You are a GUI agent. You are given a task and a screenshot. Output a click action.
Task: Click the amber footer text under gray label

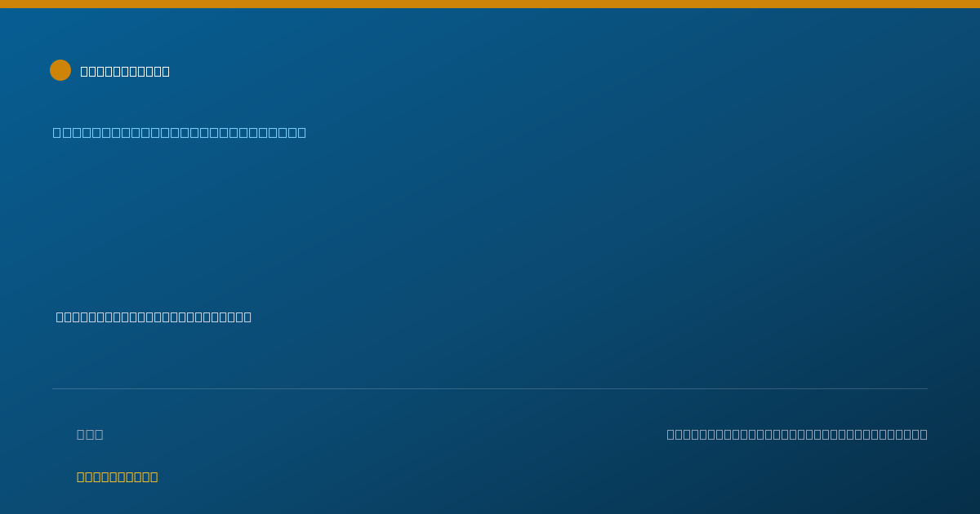click(117, 476)
